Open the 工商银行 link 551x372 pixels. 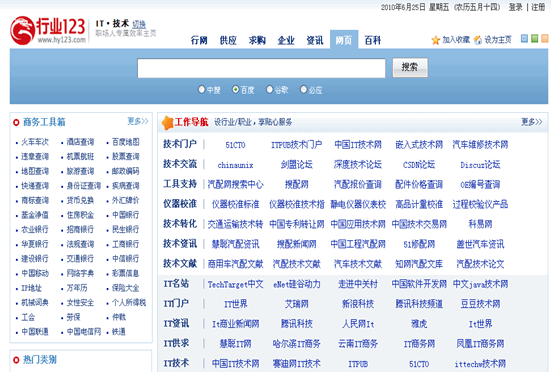coord(126,244)
